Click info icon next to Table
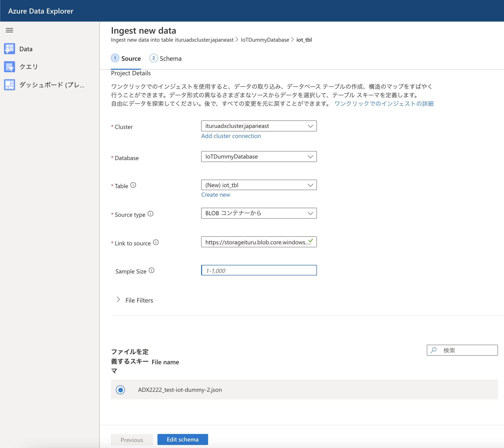The height and width of the screenshot is (448, 504). coord(133,185)
